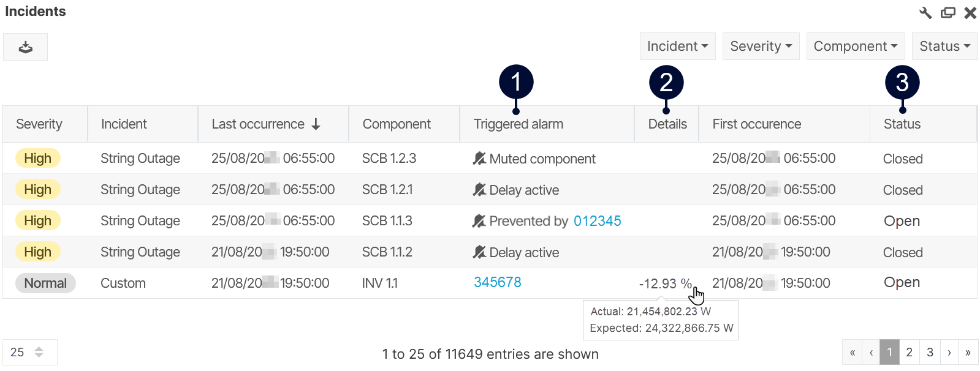Viewport: 980px width, 371px height.
Task: Click the pop-out window icon
Action: (x=948, y=13)
